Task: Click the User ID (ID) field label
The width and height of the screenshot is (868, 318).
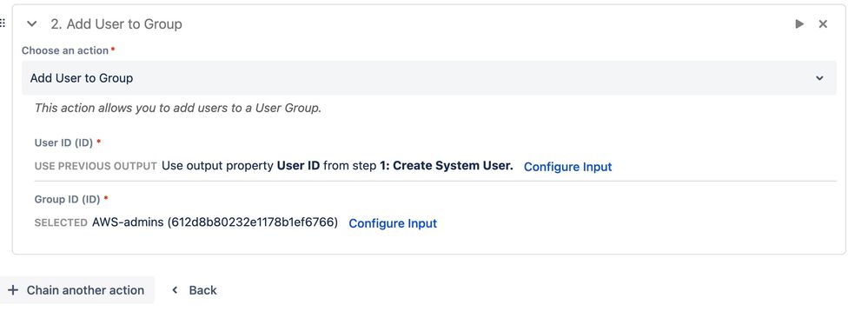Action: point(63,142)
